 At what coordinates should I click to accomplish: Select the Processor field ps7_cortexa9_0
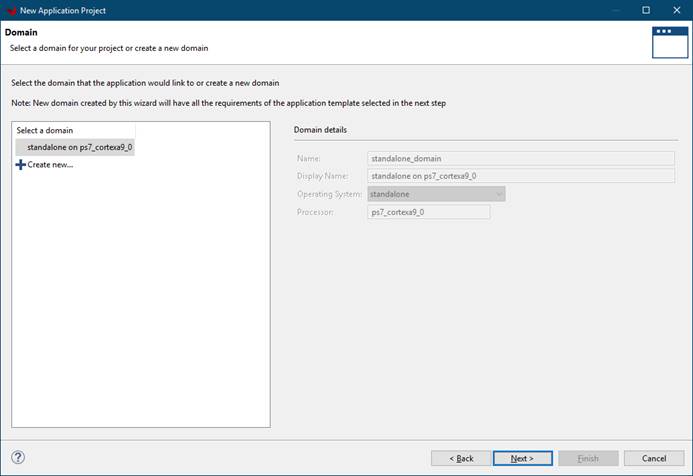tap(429, 212)
